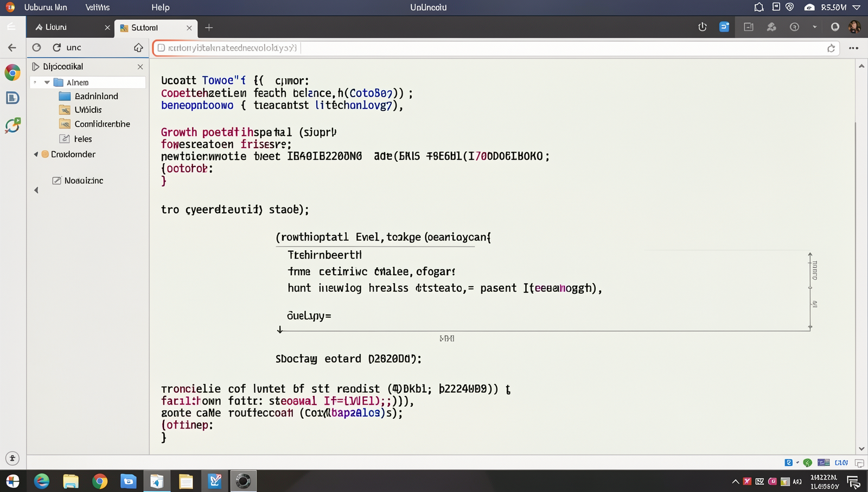The image size is (868, 492).
Task: Click the upload circle icon at bottom left
Action: pyautogui.click(x=12, y=458)
